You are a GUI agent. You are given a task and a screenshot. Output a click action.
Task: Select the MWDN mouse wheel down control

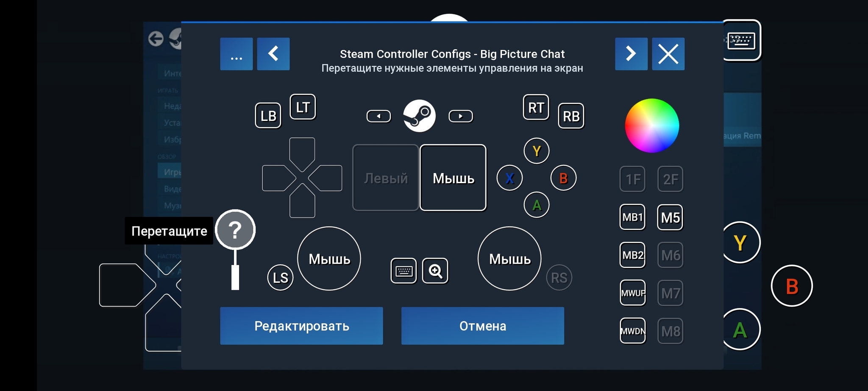click(x=633, y=331)
